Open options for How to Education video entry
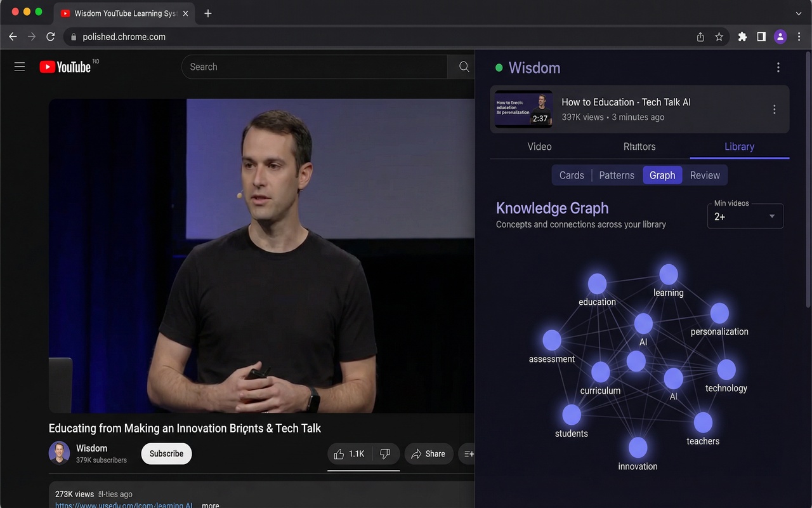 (775, 109)
